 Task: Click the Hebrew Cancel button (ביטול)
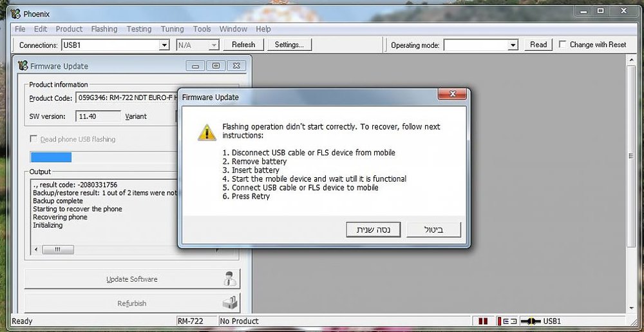pos(433,229)
